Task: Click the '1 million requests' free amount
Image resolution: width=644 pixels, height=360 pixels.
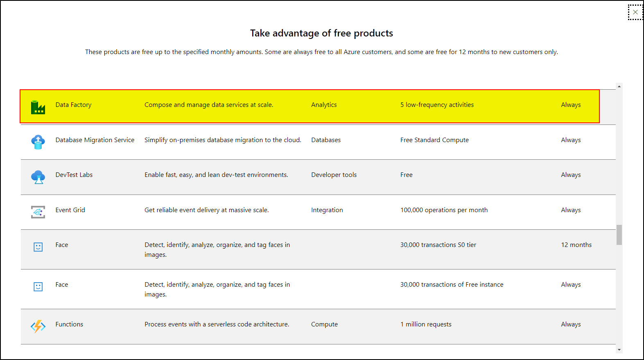Action: 426,324
